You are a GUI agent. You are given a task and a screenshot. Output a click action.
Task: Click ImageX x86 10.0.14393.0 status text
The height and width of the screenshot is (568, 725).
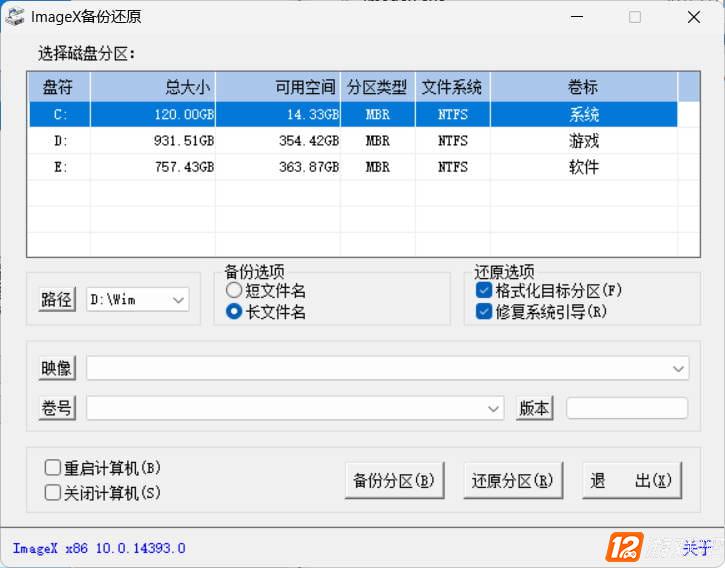click(99, 549)
